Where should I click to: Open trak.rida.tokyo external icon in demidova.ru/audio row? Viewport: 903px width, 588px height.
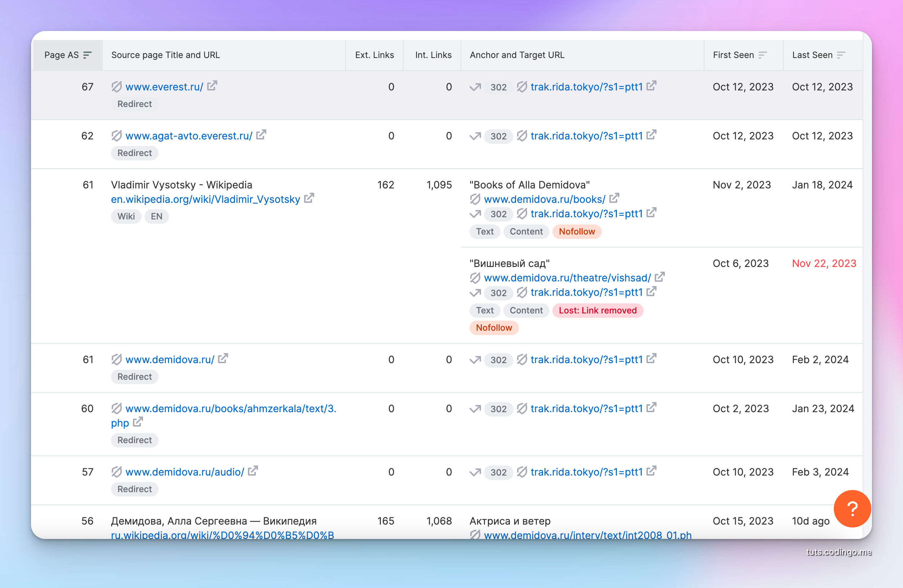[652, 471]
